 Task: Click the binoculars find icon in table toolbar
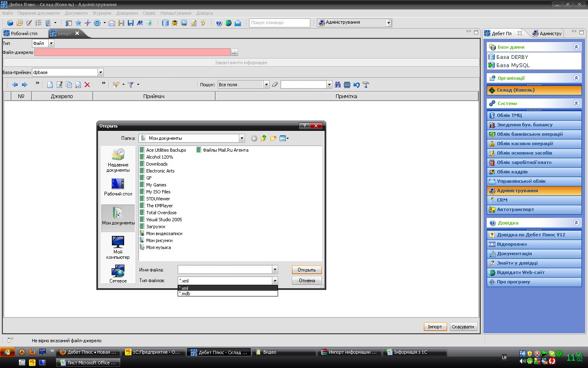(x=338, y=85)
